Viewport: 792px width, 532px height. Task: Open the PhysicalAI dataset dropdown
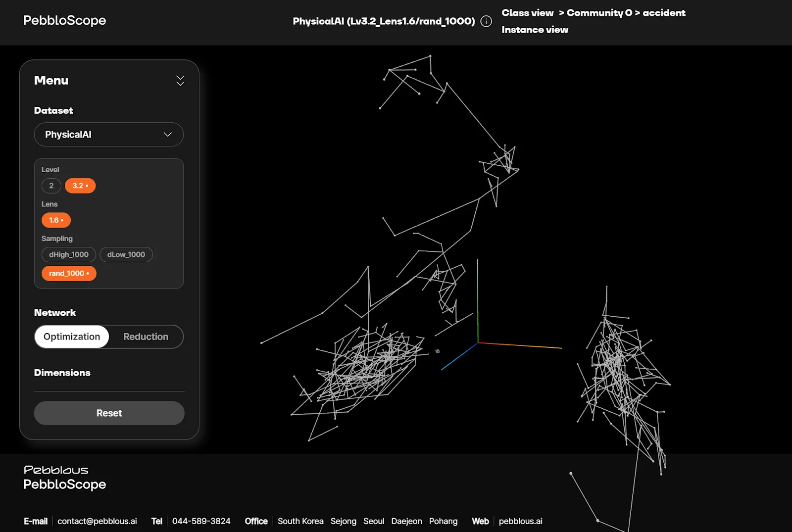[108, 135]
